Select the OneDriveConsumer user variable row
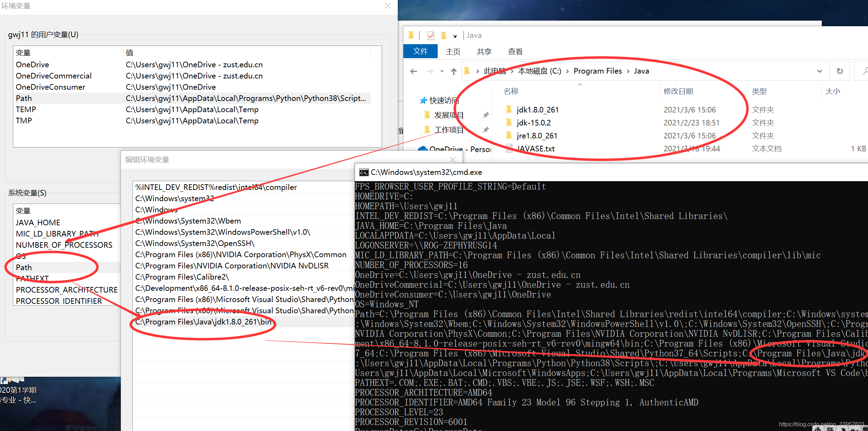The image size is (868, 431). (192, 87)
